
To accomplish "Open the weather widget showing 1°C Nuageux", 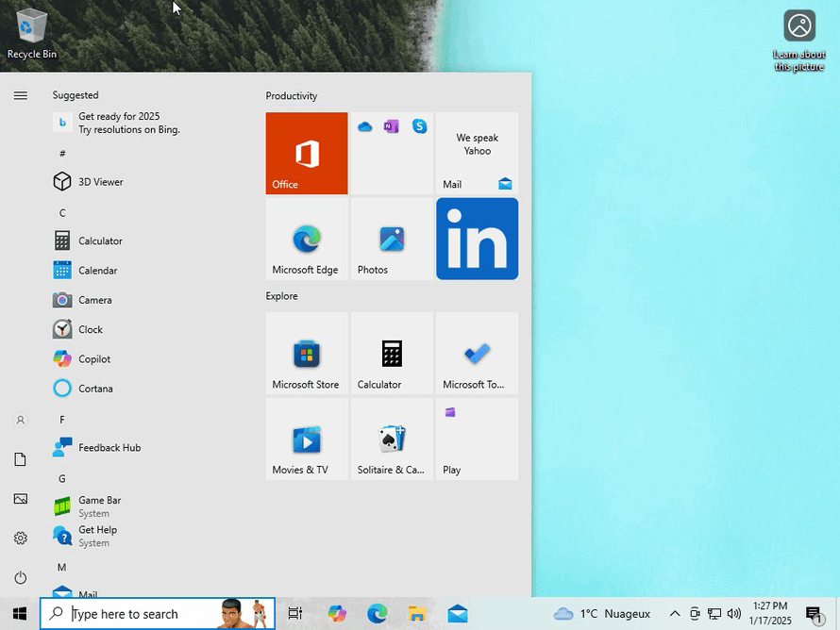I will pyautogui.click(x=602, y=613).
